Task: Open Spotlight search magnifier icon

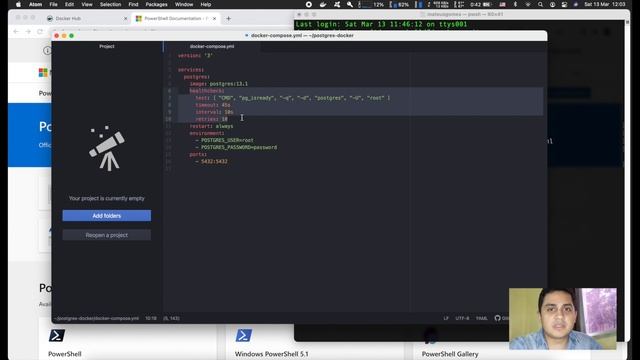Action: (x=540, y=4)
